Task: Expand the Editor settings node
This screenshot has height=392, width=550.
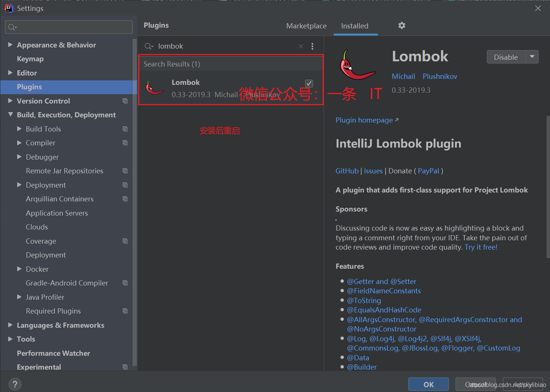Action: 10,73
